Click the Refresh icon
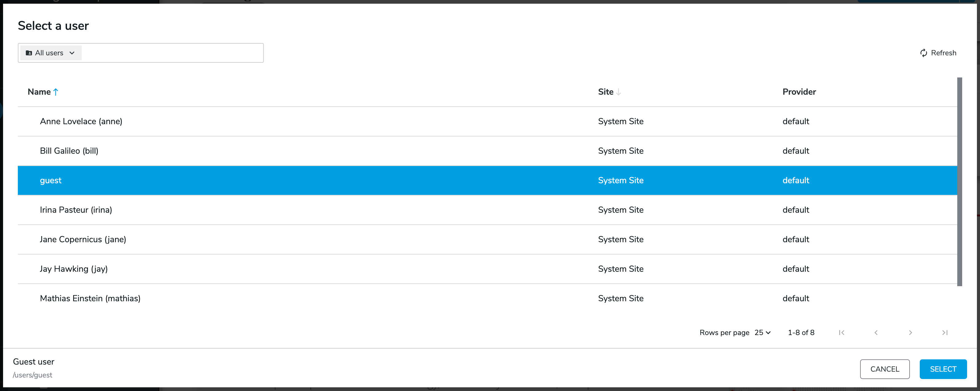Screen dimensions: 980x391 923,53
